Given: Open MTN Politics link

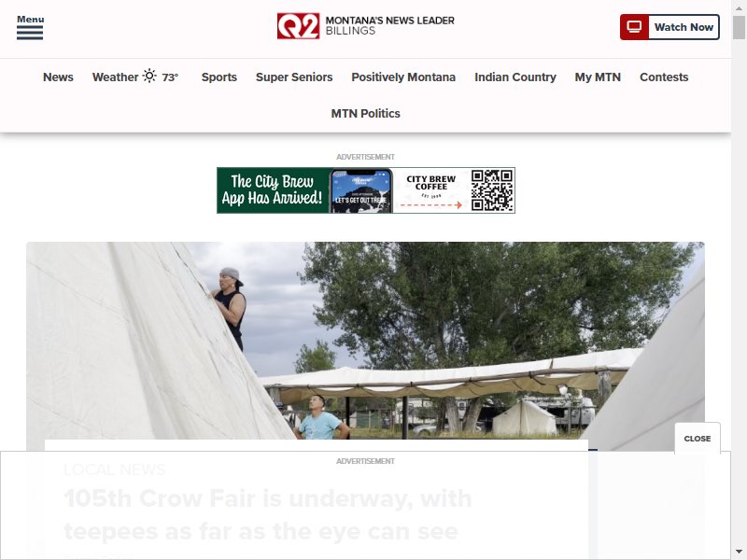Looking at the screenshot, I should tap(365, 113).
